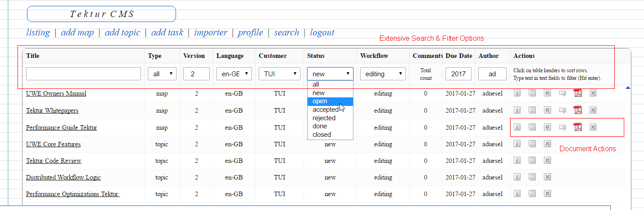Click save icon for Tektur Code Review

click(532, 161)
